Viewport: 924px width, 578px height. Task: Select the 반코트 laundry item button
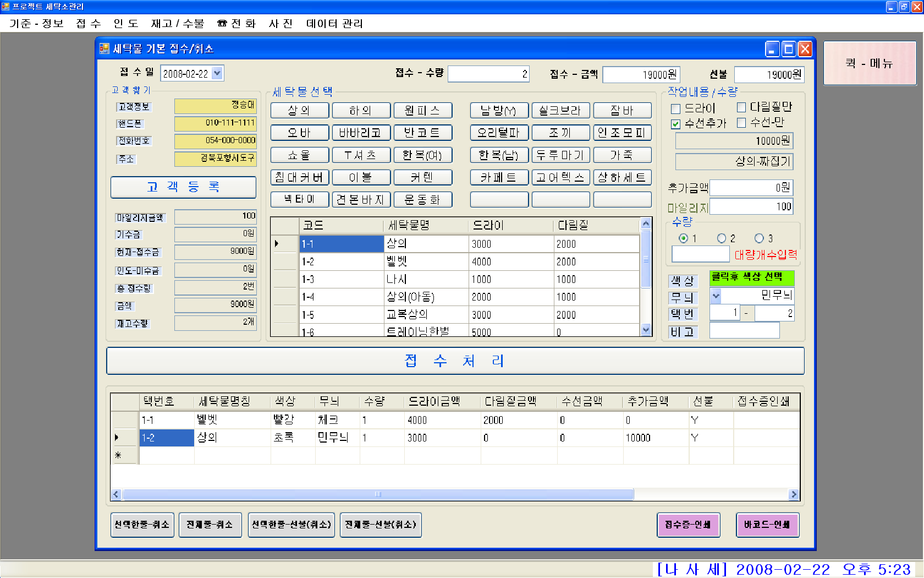pyautogui.click(x=423, y=133)
